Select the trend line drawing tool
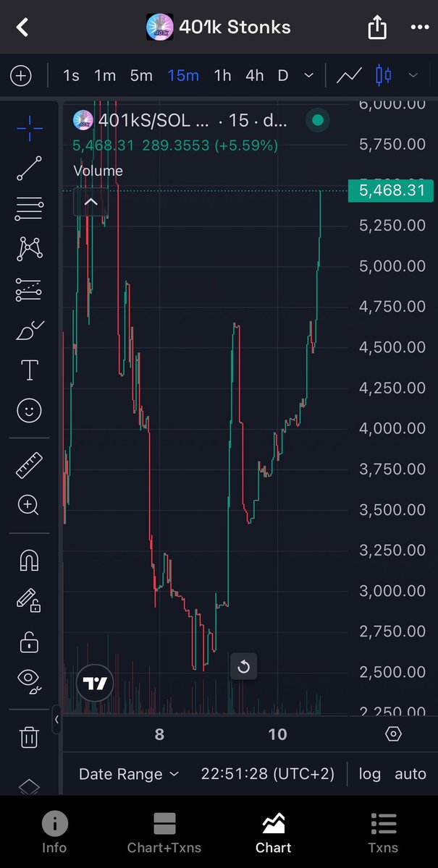This screenshot has width=438, height=868. click(29, 168)
